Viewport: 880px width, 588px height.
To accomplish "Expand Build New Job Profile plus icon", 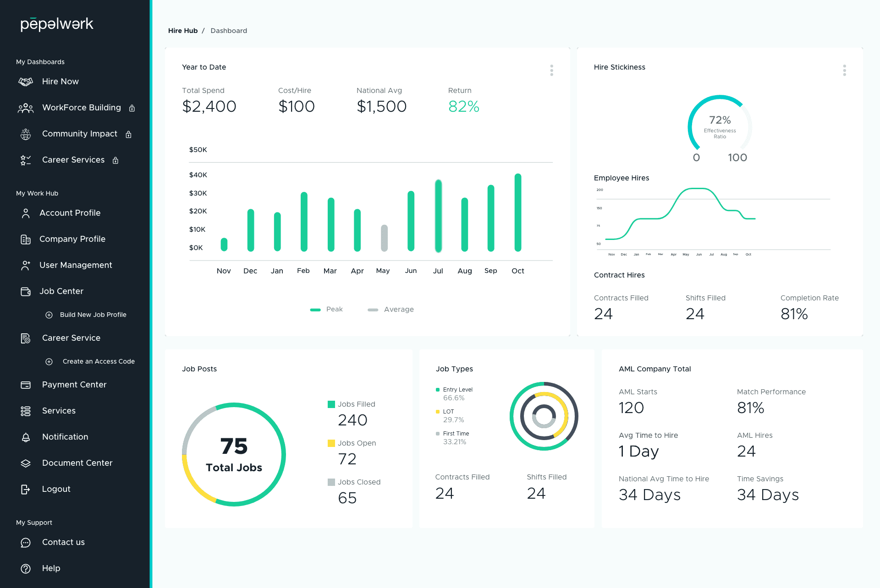I will (49, 315).
